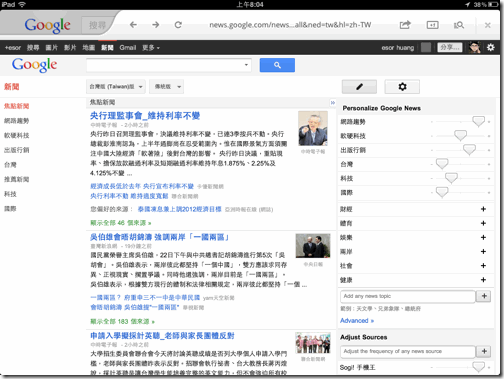The width and height of the screenshot is (504, 379).
Task: Reload the page with the refresh icon
Action: pyautogui.click(x=178, y=25)
